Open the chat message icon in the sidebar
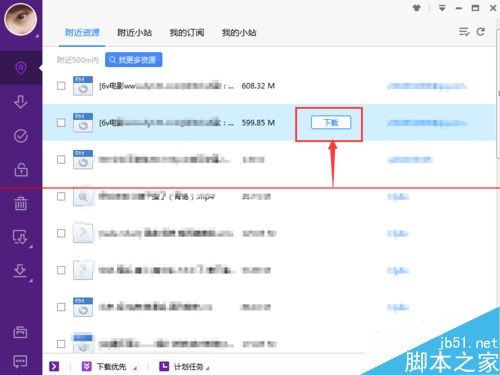This screenshot has width=500, height=375. tap(20, 361)
